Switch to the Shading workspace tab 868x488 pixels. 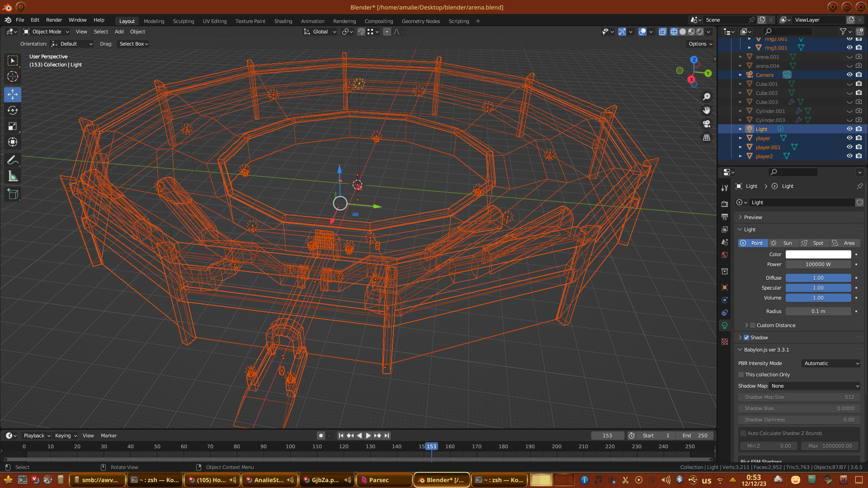point(283,21)
